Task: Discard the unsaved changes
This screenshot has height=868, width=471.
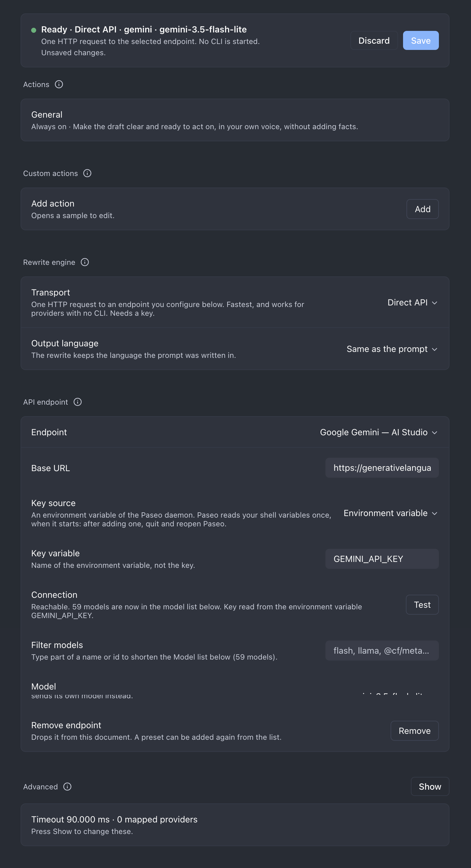Action: (x=374, y=41)
